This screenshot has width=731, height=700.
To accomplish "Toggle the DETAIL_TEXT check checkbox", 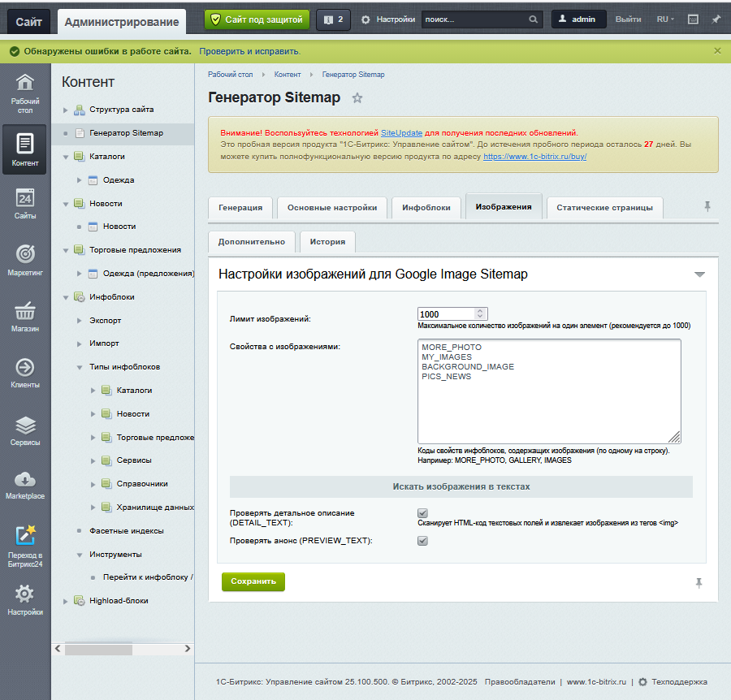I will coord(422,513).
